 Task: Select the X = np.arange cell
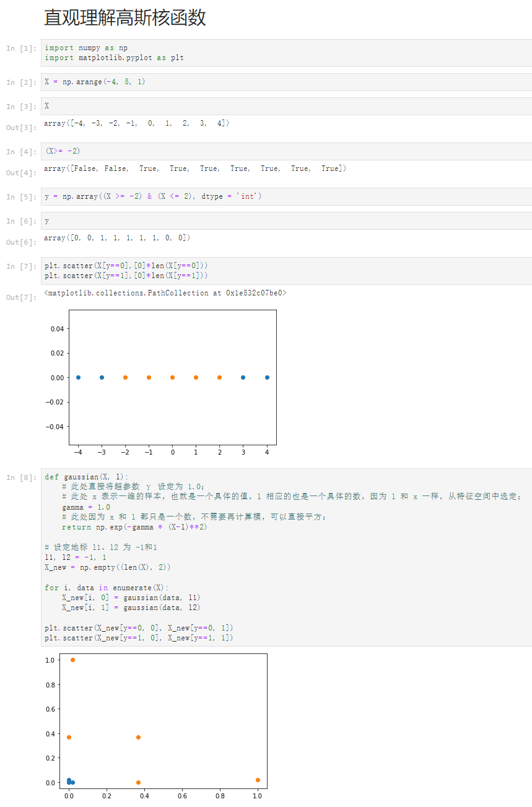(286, 82)
